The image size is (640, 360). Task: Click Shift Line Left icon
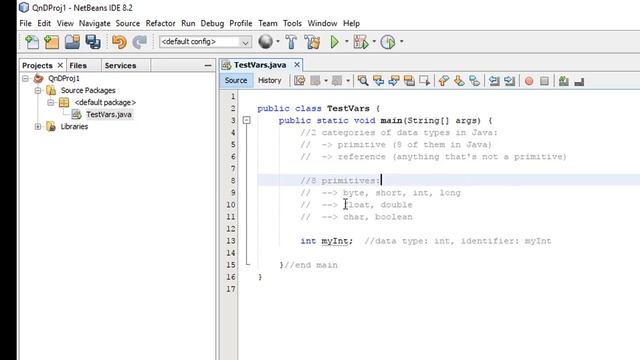(494, 81)
